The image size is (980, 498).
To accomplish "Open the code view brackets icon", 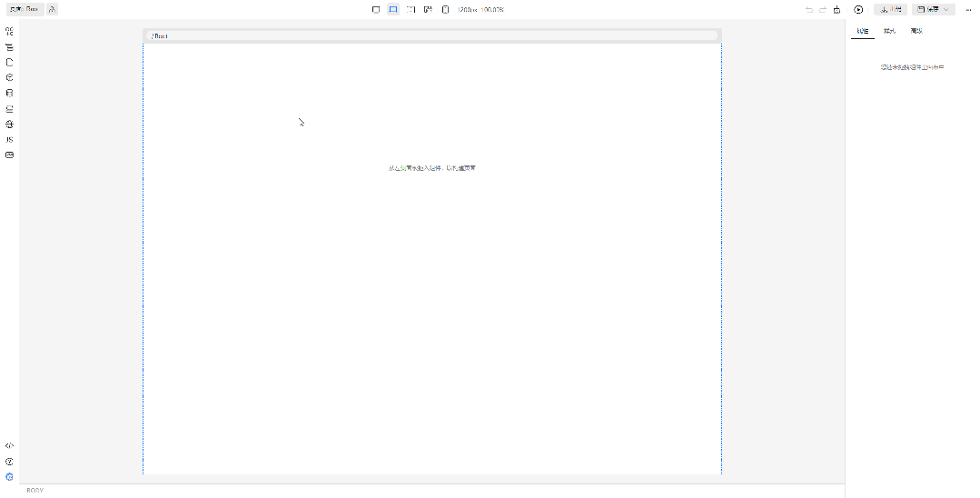I will 9,445.
